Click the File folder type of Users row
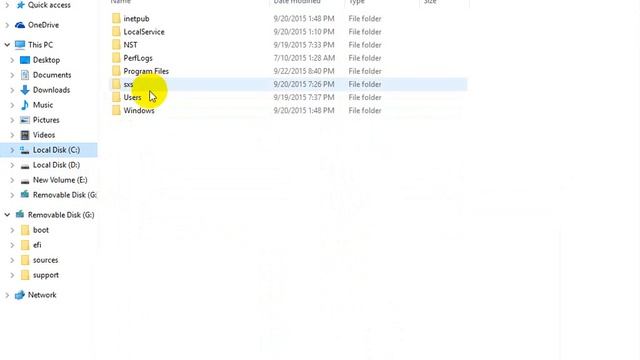 tap(365, 97)
